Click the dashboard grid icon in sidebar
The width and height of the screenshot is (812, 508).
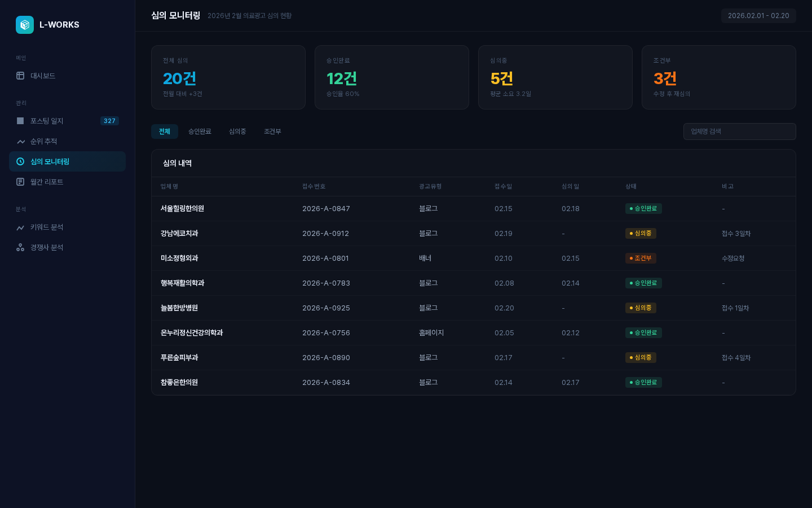[20, 76]
